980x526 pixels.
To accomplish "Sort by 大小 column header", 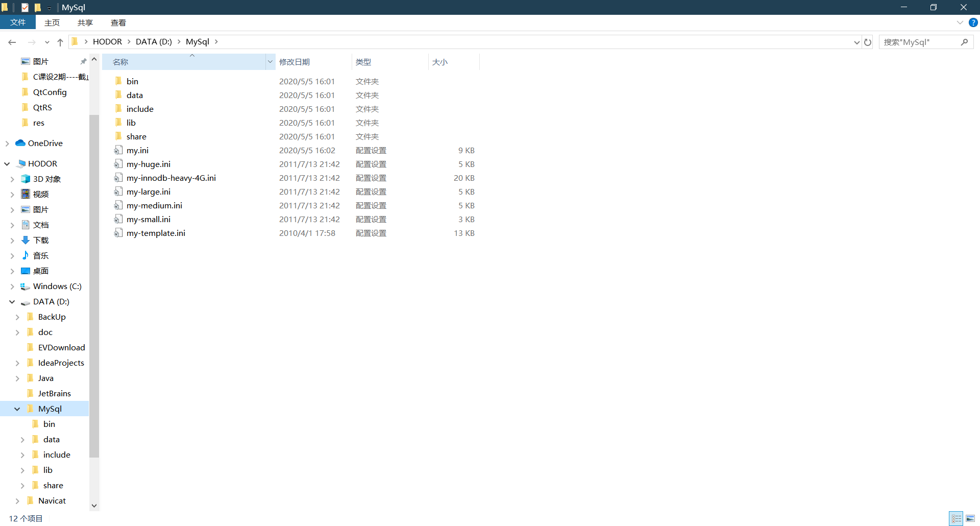I will (454, 62).
